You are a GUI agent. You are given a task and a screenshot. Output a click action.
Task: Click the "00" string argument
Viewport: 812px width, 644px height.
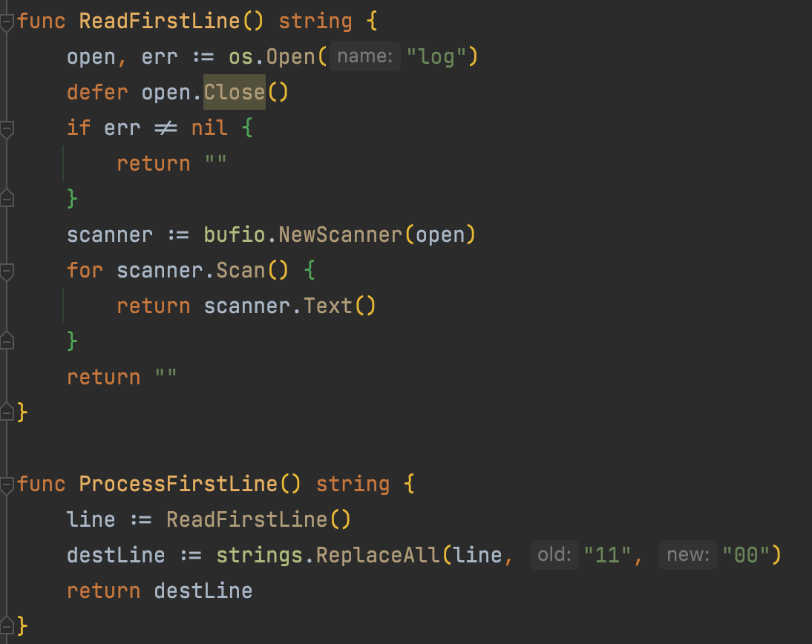click(x=746, y=555)
